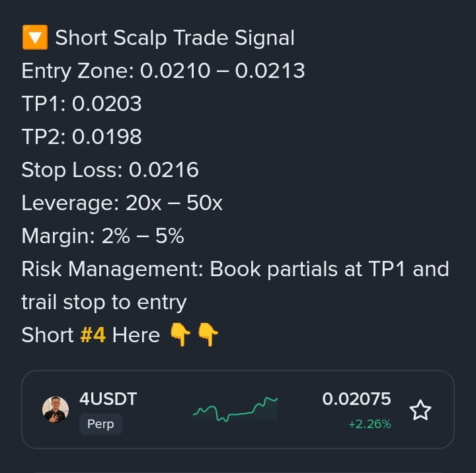Click the second pointing-down hand emoji

pos(208,335)
